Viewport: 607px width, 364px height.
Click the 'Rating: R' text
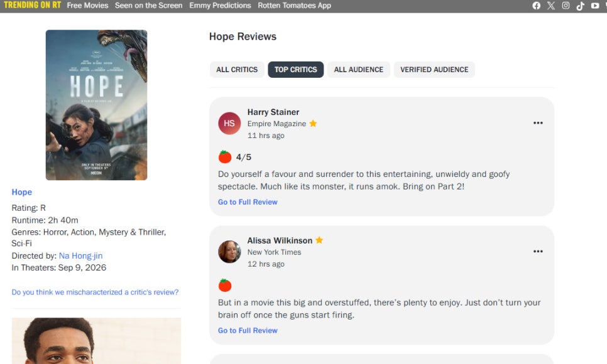click(29, 208)
